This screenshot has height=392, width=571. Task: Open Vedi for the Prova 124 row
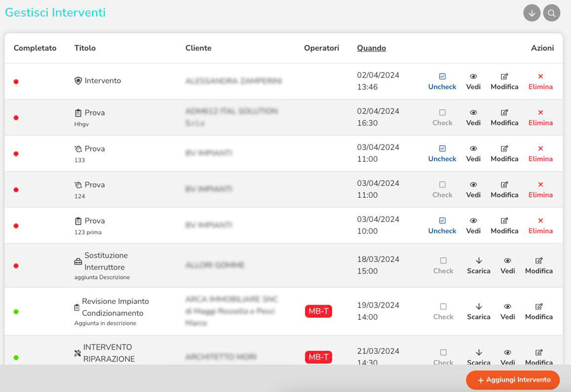[x=473, y=190]
